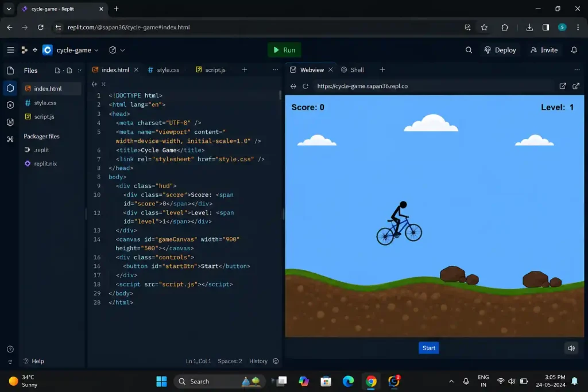Viewport: 588px width, 392px height.
Task: Open the hexagon packages sidebar icon
Action: pyautogui.click(x=10, y=88)
